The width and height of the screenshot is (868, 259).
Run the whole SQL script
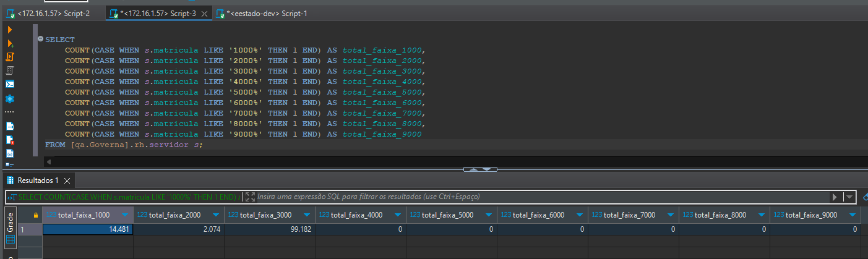10,57
